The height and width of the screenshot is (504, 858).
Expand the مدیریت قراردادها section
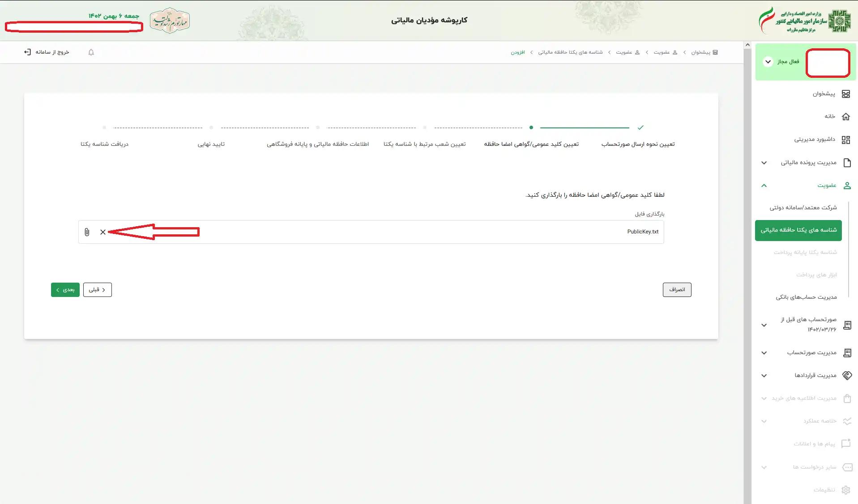[x=764, y=376]
